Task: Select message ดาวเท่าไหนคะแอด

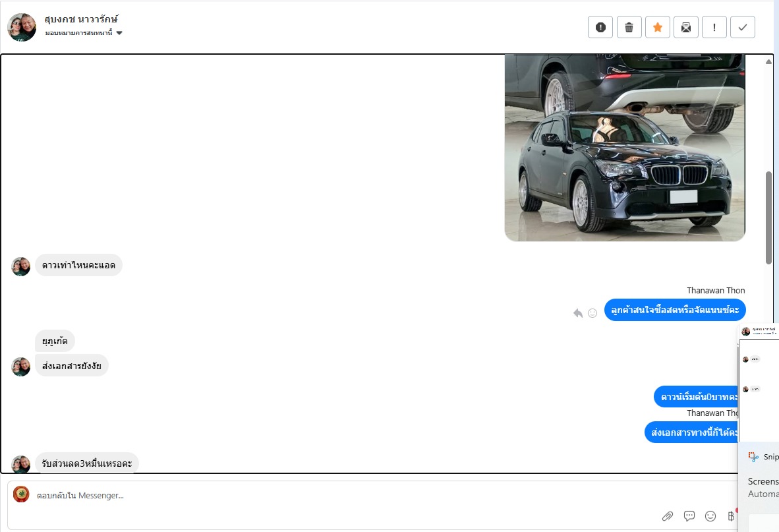Action: point(78,265)
